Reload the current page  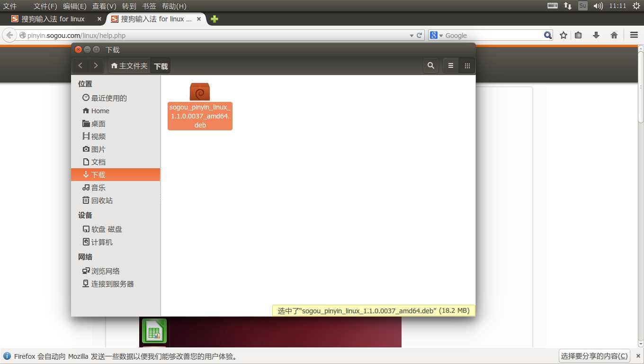click(x=419, y=36)
